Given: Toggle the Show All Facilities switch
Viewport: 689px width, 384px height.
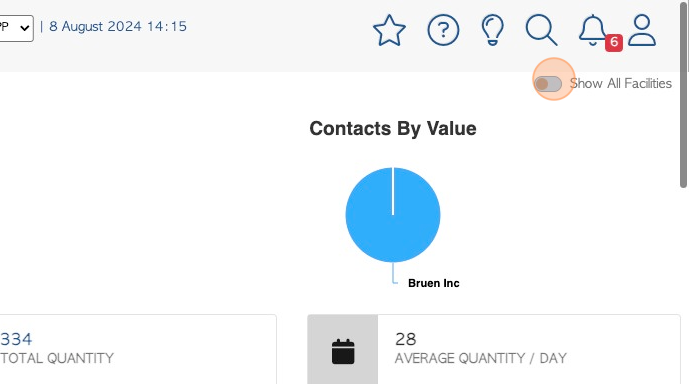Looking at the screenshot, I should click(x=548, y=84).
